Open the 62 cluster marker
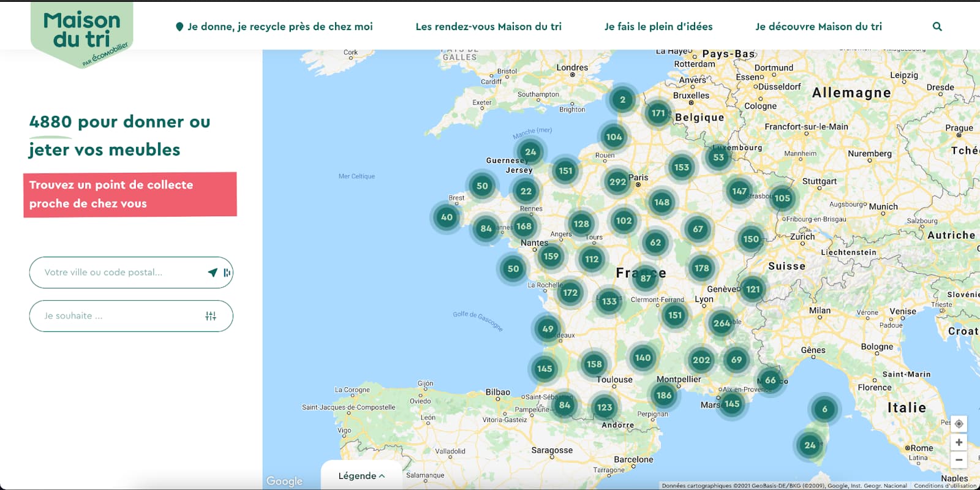The width and height of the screenshot is (980, 490). [655, 243]
